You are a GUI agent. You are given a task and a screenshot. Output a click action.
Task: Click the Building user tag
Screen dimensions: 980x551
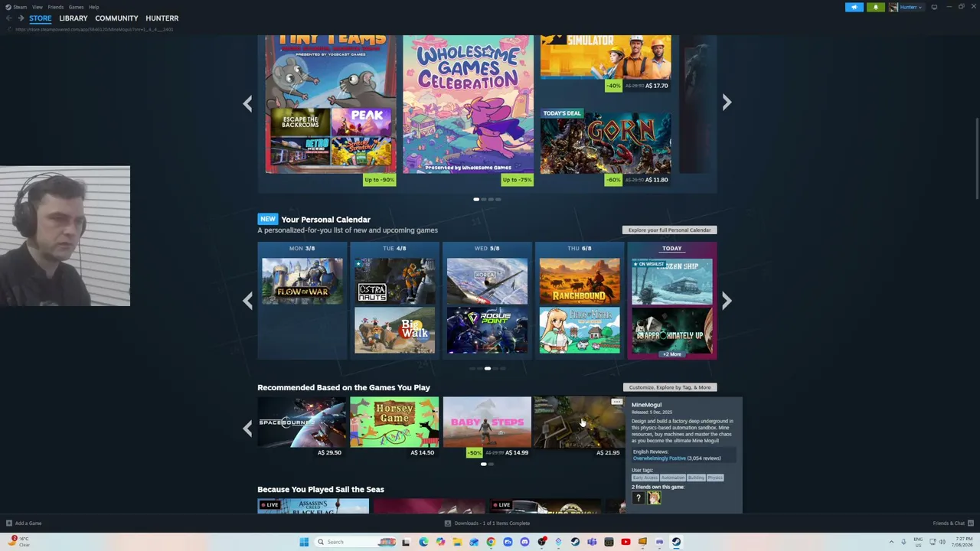coord(696,478)
